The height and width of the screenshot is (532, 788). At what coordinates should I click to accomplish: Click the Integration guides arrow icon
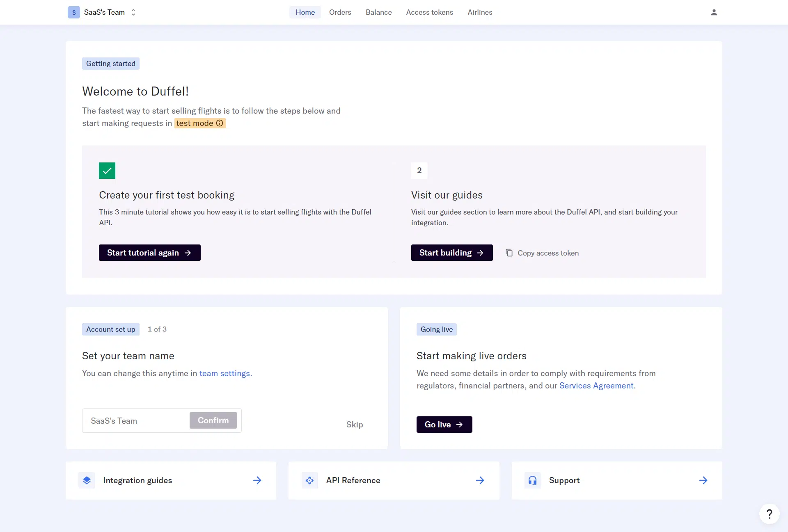tap(257, 480)
